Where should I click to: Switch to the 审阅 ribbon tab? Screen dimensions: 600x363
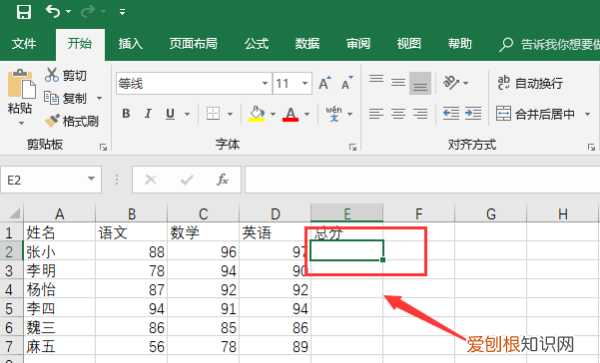click(358, 44)
